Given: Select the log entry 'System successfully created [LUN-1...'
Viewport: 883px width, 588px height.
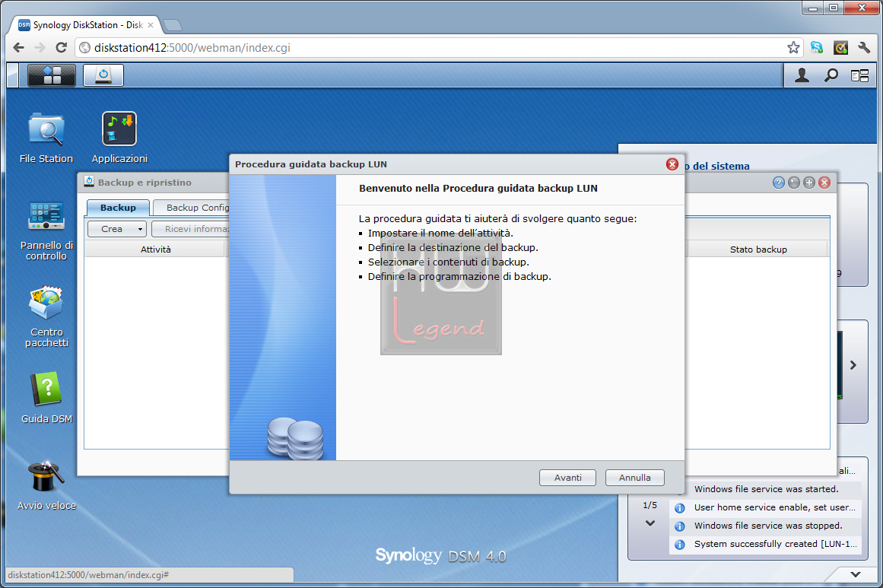Looking at the screenshot, I should 766,544.
